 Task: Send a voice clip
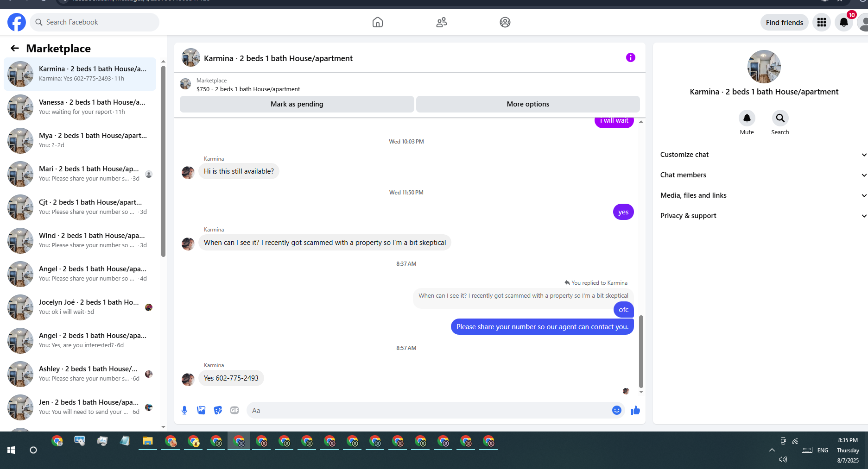184,410
